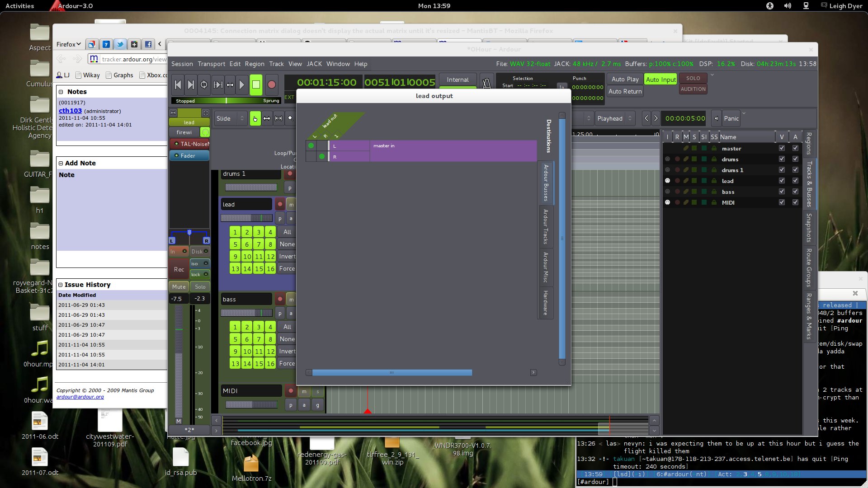The height and width of the screenshot is (488, 868).
Task: Select the zoom magnifier tool
Action: [290, 118]
